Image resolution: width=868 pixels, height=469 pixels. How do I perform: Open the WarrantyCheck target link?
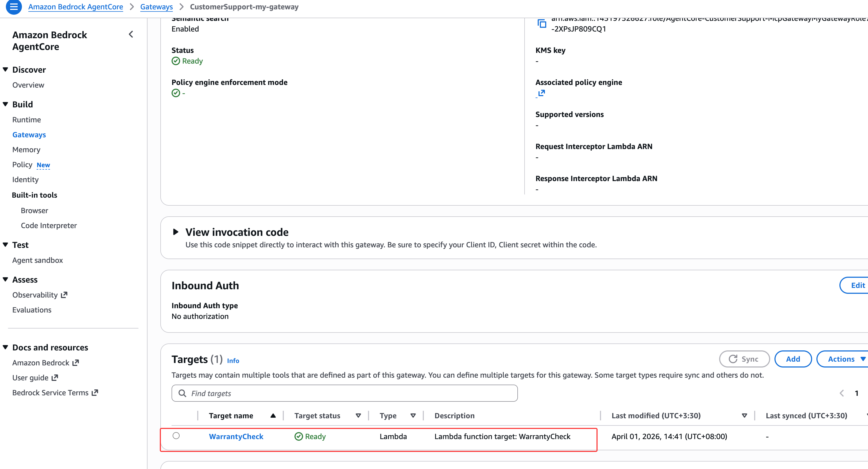click(236, 436)
